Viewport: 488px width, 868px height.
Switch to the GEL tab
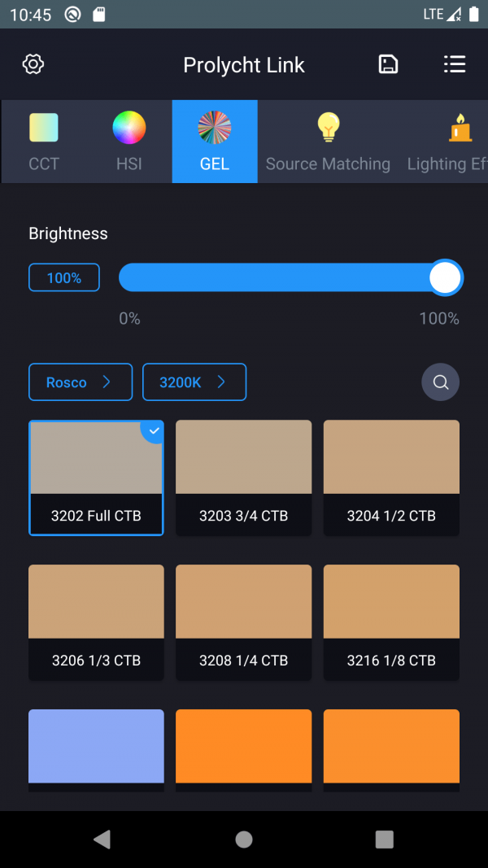pos(215,142)
